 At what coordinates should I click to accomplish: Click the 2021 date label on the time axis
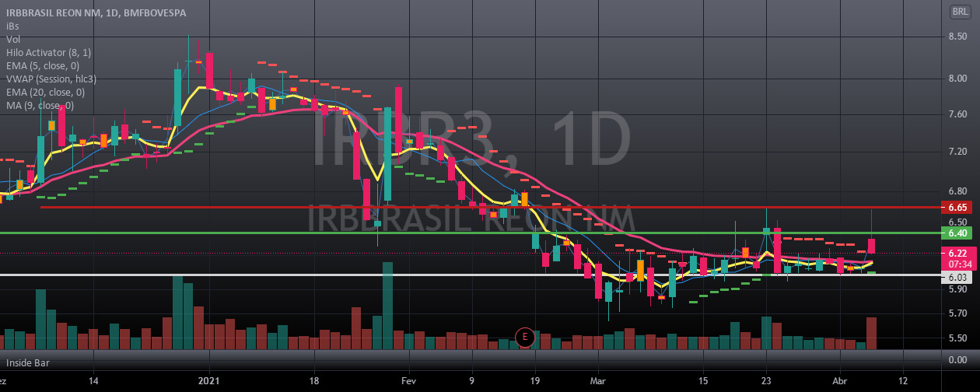[210, 382]
